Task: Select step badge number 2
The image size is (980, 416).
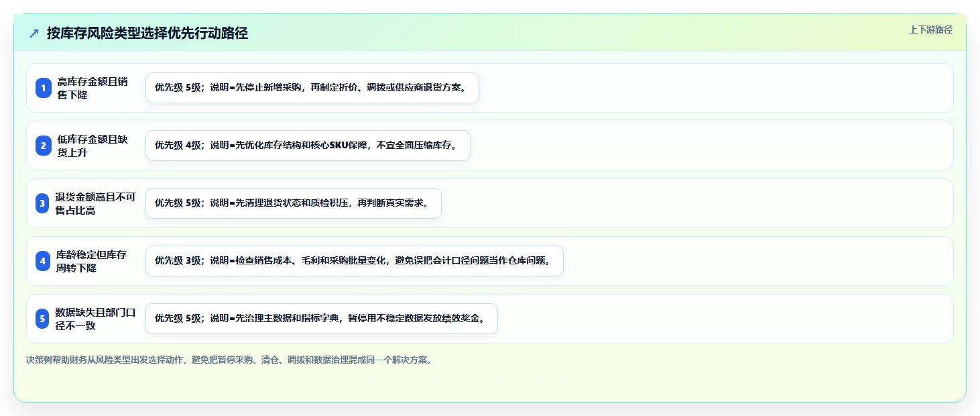Action: click(x=43, y=146)
